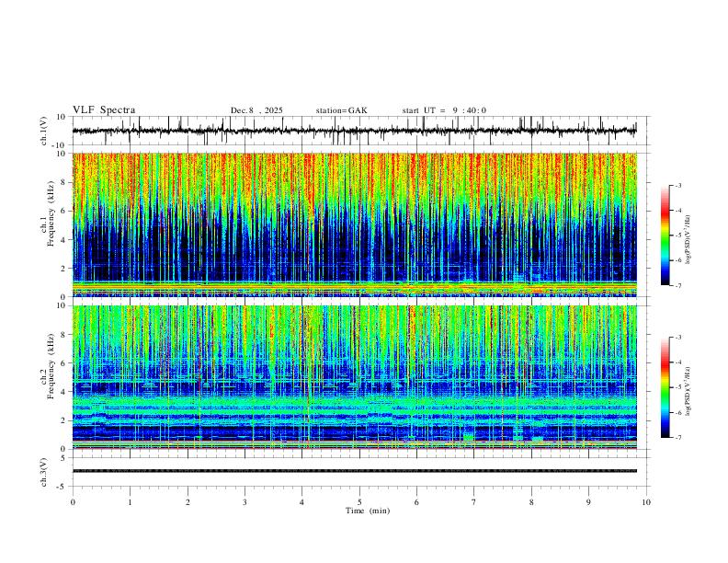Click the upper log(PSD) colorbar label
The height and width of the screenshot is (563, 728).
tap(688, 239)
